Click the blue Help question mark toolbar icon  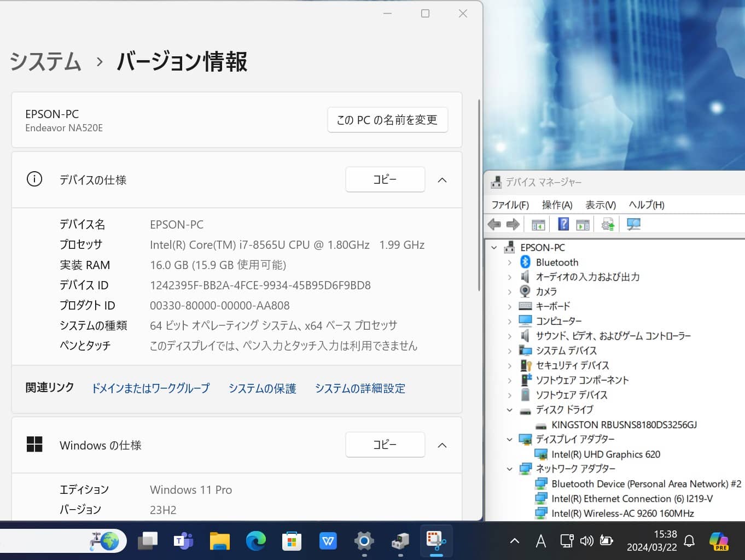point(563,224)
